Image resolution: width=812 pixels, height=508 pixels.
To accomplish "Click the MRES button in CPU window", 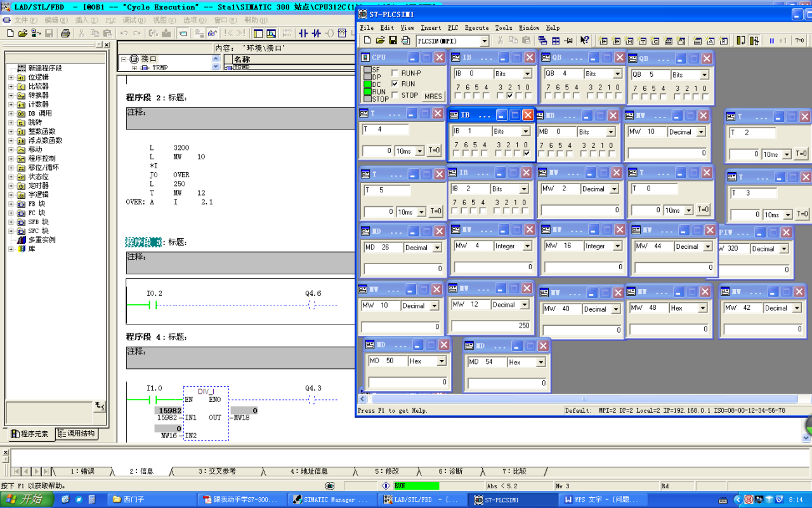I will click(433, 97).
